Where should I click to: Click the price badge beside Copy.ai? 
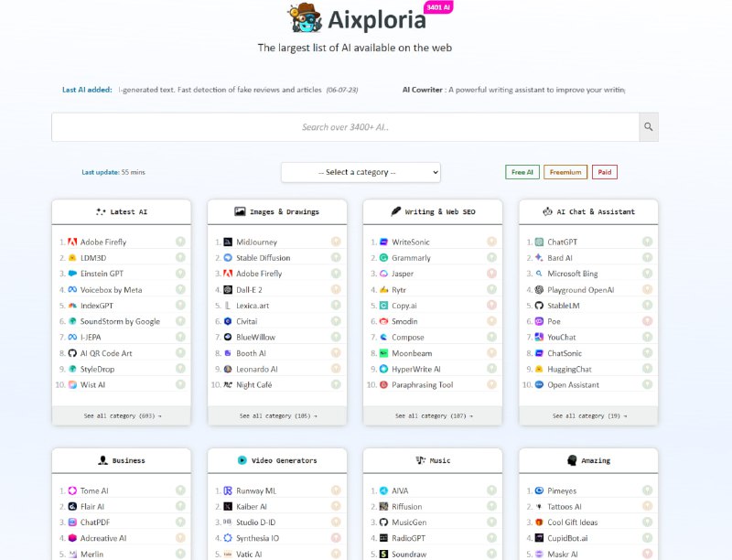(x=491, y=306)
